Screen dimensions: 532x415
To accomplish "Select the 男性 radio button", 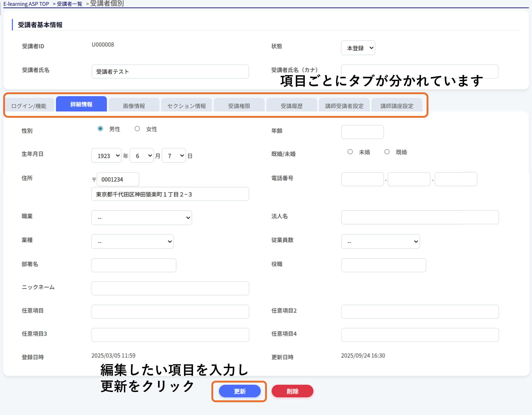I will pyautogui.click(x=100, y=129).
